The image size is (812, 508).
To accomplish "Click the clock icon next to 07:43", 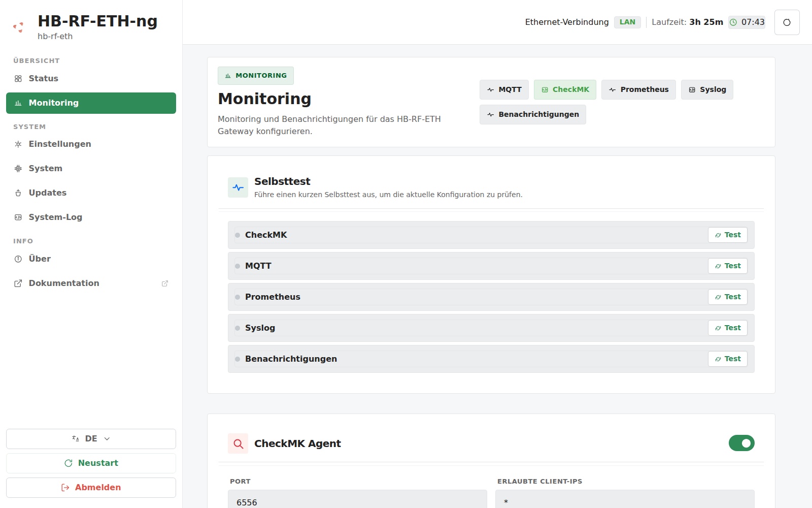I will [x=733, y=22].
